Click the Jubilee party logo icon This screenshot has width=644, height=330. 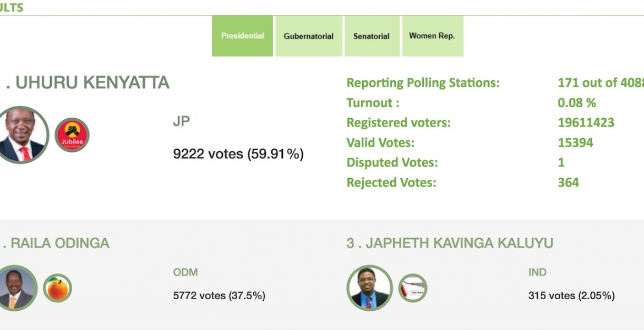[x=71, y=134]
